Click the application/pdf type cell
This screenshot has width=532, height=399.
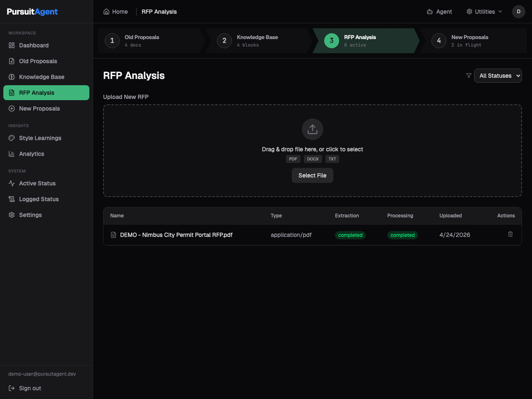291,235
